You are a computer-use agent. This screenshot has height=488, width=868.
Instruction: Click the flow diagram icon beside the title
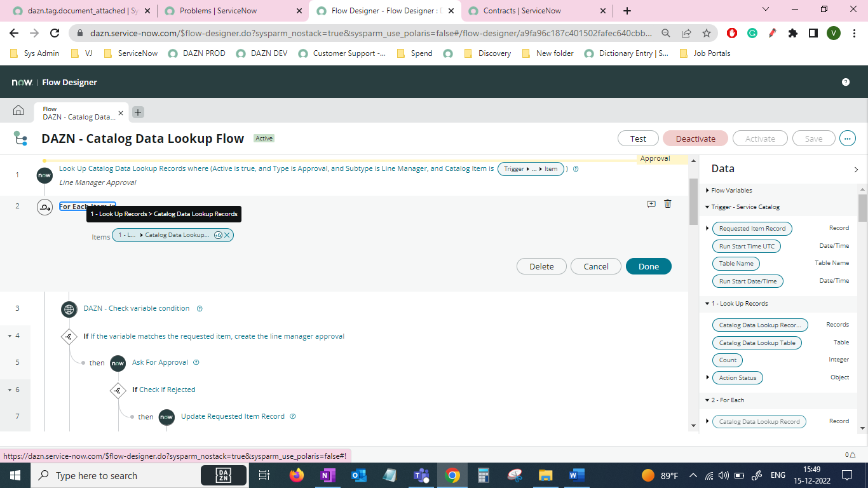(20, 139)
